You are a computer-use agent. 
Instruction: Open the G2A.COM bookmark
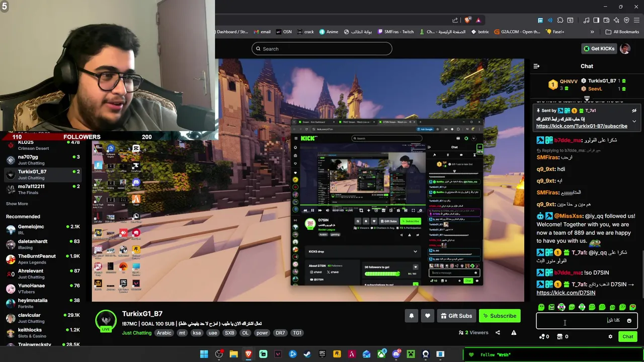point(517,32)
